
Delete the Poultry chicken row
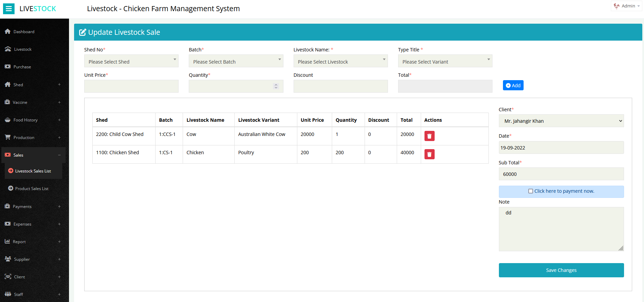pos(429,154)
